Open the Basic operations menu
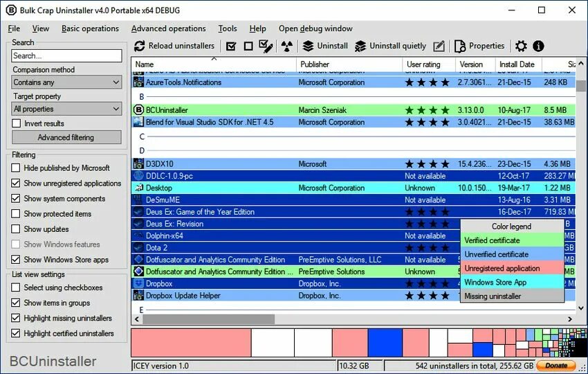This screenshot has height=374, width=588. point(90,28)
